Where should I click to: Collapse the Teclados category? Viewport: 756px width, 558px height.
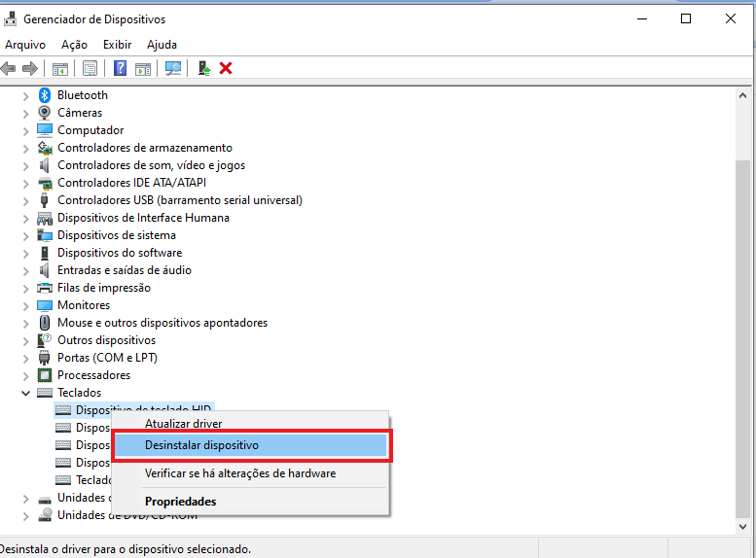pos(25,393)
